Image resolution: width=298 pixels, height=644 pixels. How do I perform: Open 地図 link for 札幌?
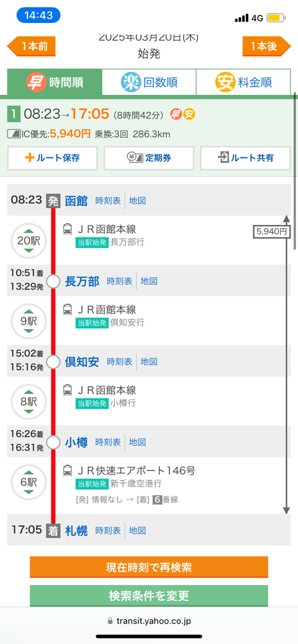pos(137,530)
